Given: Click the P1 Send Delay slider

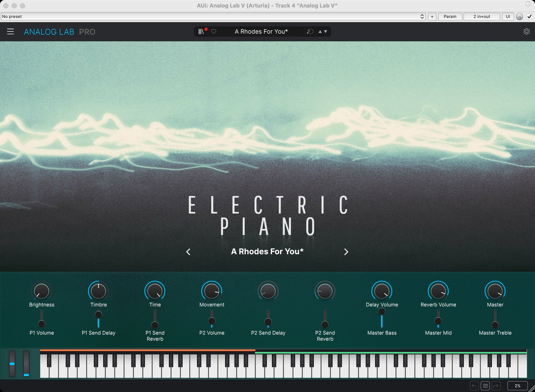Looking at the screenshot, I should click(98, 319).
